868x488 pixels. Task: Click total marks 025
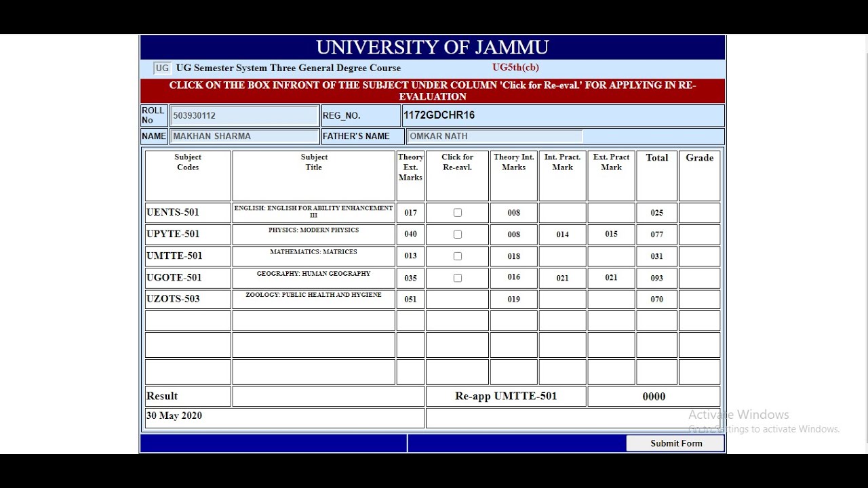(656, 213)
